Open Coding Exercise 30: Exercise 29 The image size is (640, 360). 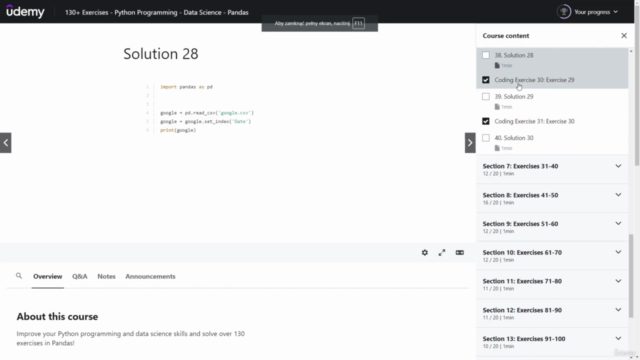pyautogui.click(x=534, y=80)
